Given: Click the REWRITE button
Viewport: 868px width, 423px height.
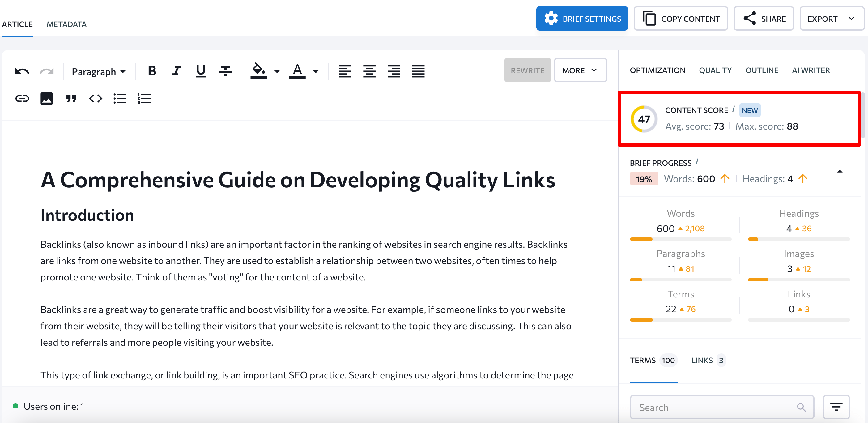Looking at the screenshot, I should click(x=525, y=70).
